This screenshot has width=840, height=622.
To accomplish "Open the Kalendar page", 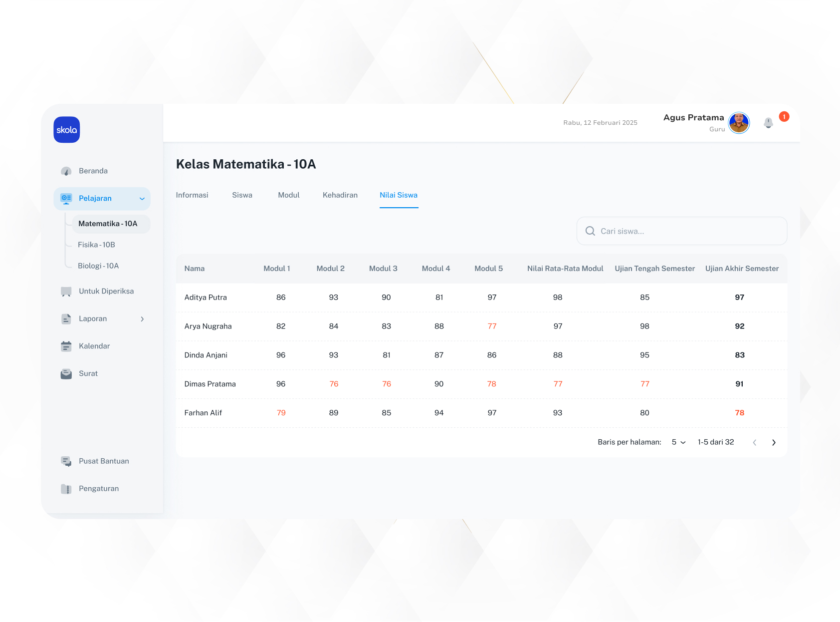I will click(94, 346).
